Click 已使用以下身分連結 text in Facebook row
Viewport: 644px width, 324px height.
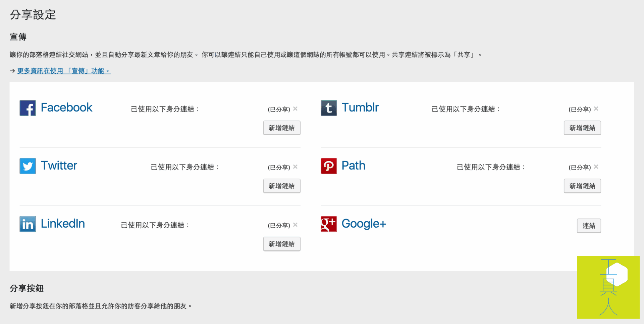click(165, 109)
